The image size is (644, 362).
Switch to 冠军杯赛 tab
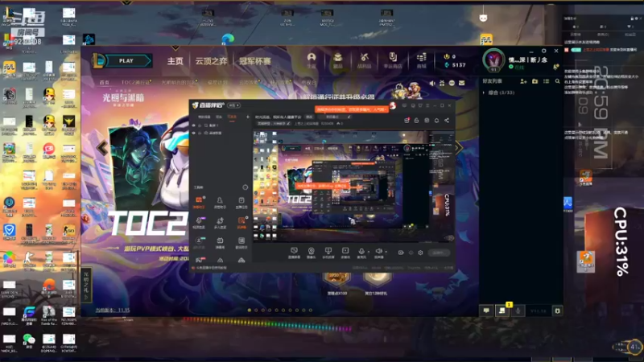(255, 61)
